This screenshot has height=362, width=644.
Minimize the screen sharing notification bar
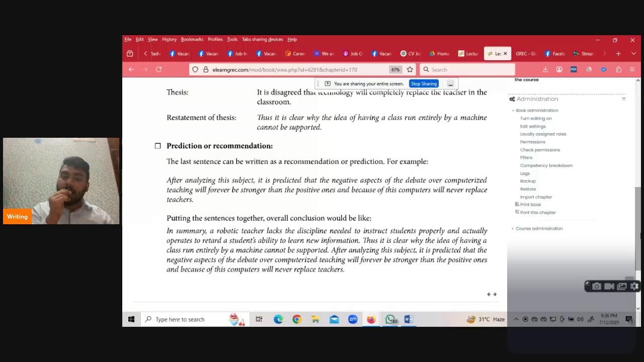coord(450,83)
